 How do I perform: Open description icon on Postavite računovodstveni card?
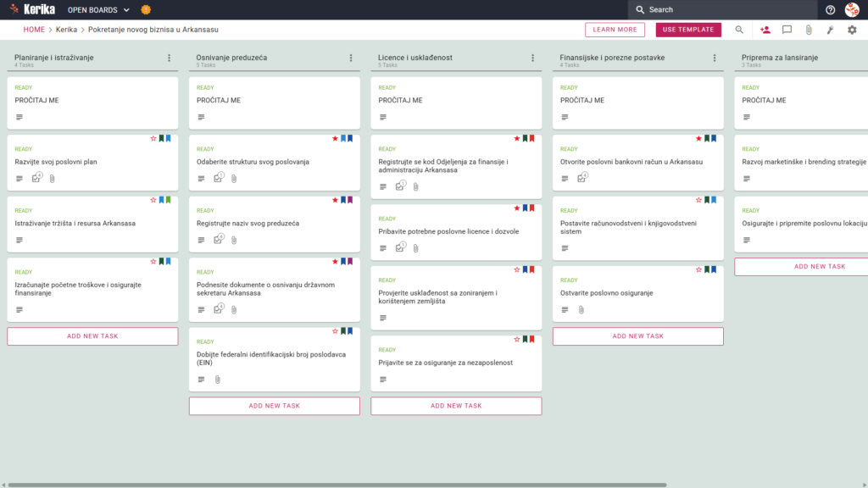565,248
